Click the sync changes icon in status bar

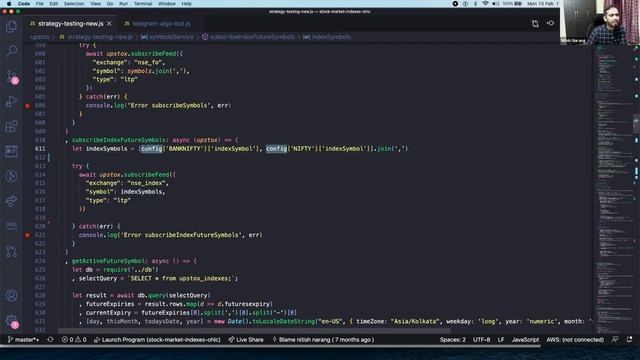coord(50,340)
